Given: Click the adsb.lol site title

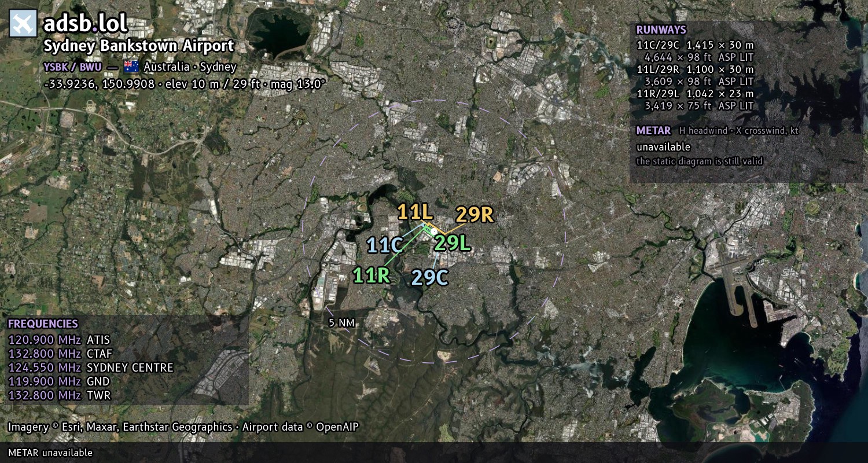Looking at the screenshot, I should (x=85, y=24).
